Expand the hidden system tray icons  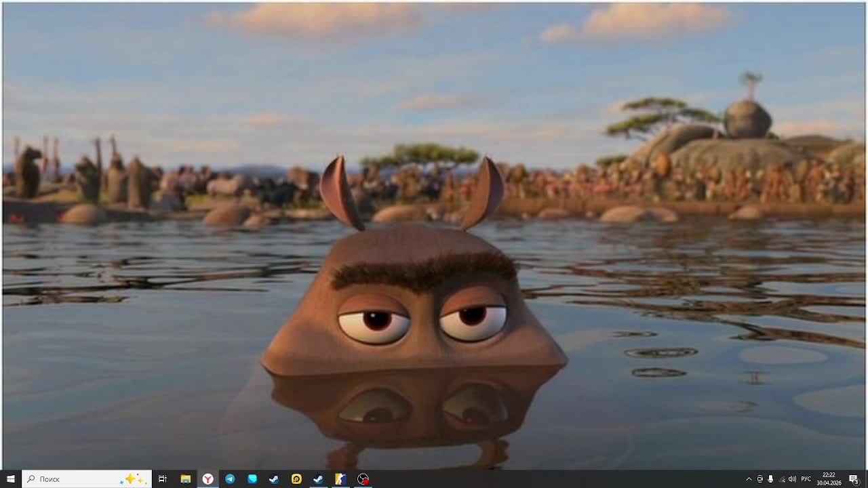click(749, 479)
